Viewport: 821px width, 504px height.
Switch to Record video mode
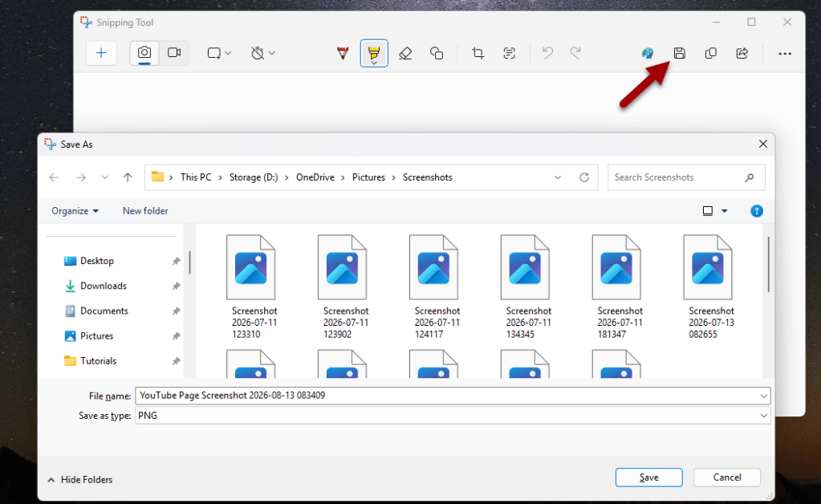coord(174,53)
